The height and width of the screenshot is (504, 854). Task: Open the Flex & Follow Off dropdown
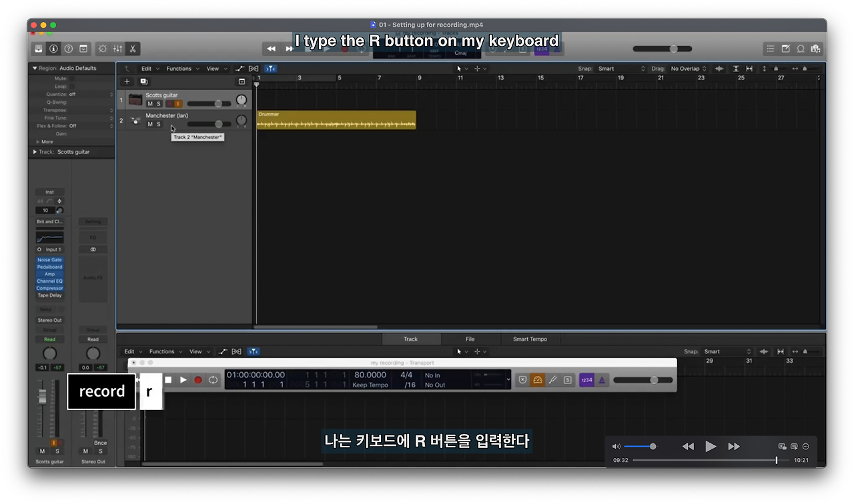[91, 126]
